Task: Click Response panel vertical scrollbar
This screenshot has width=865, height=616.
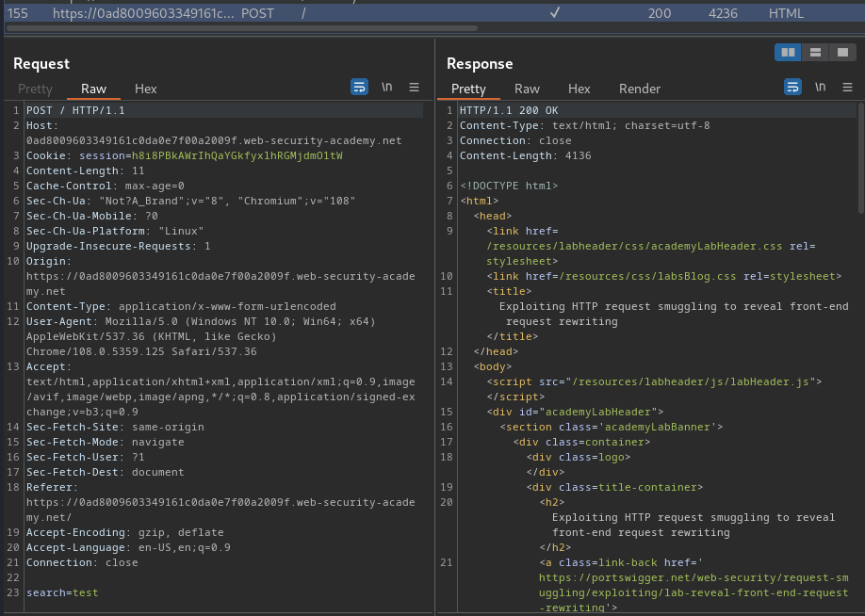Action: [x=861, y=157]
